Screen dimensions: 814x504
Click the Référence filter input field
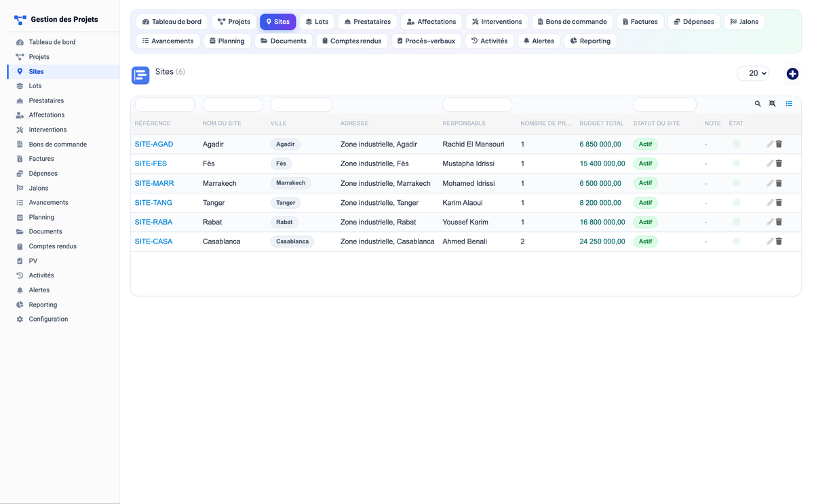(165, 104)
